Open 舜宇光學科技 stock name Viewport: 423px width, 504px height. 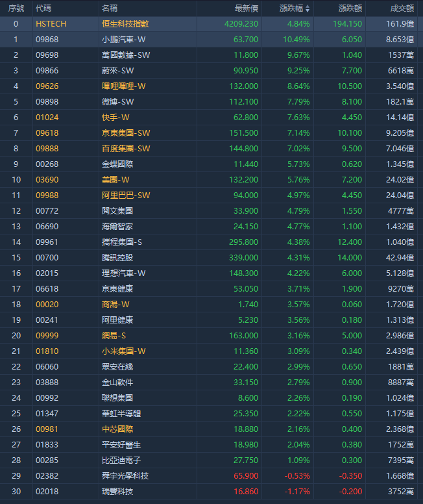point(125,476)
